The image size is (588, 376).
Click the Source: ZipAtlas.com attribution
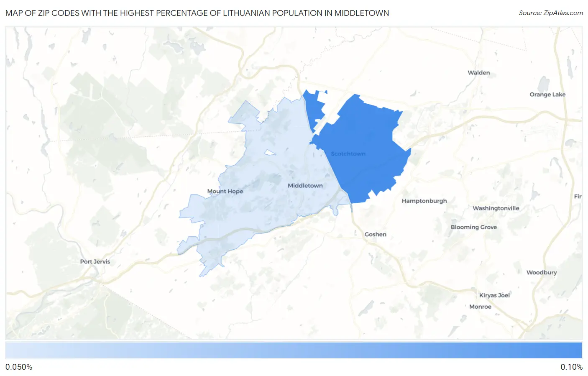tap(551, 13)
